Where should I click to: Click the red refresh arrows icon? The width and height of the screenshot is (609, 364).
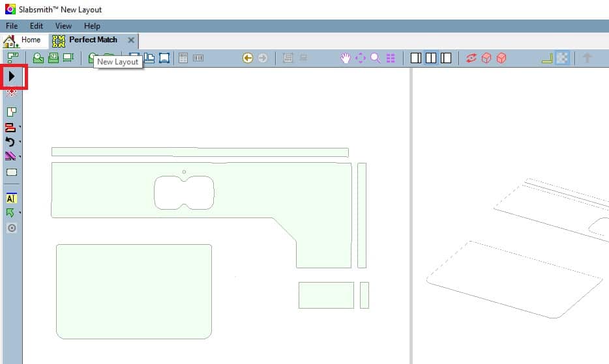[x=471, y=59]
